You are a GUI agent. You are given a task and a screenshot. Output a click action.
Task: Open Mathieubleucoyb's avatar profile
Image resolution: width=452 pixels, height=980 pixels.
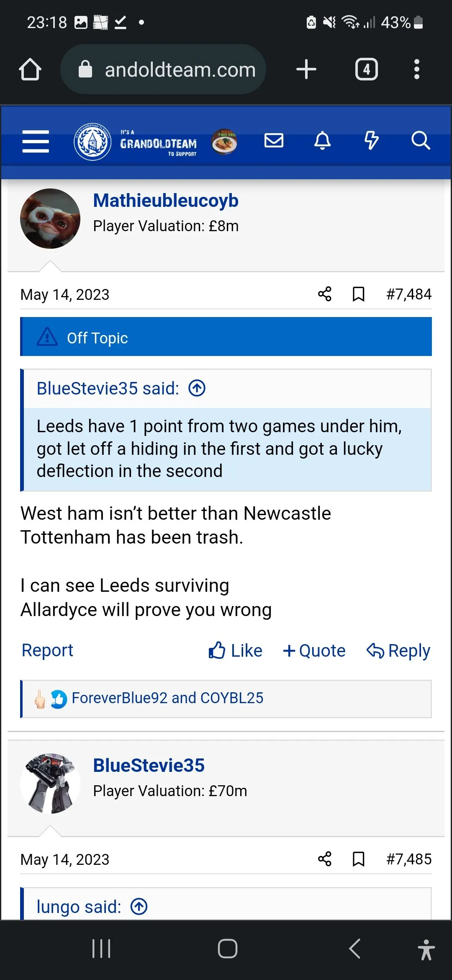(x=50, y=219)
